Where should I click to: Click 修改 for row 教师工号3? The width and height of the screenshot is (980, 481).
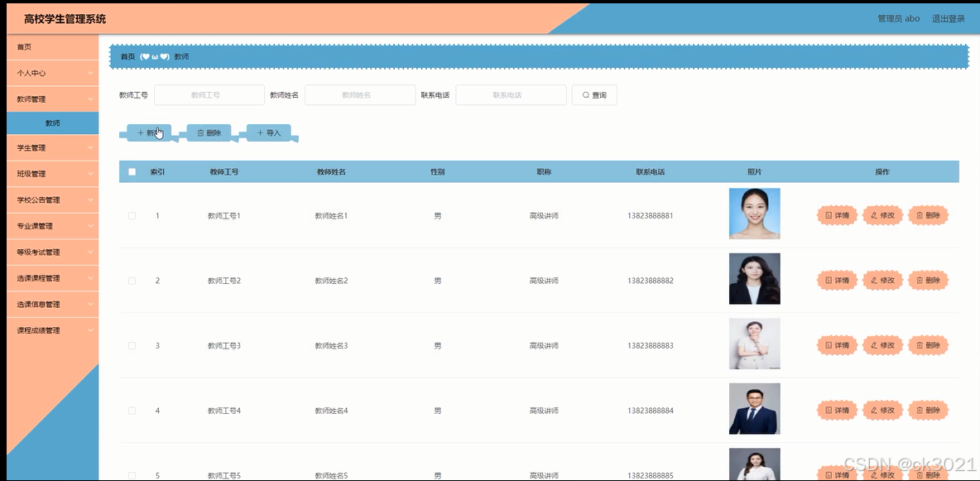(882, 345)
